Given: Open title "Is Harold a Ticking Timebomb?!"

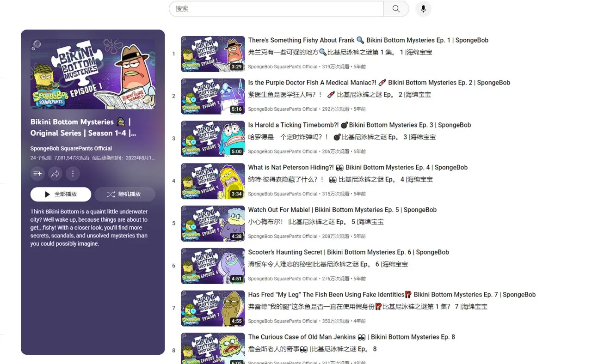Looking at the screenshot, I should click(359, 125).
